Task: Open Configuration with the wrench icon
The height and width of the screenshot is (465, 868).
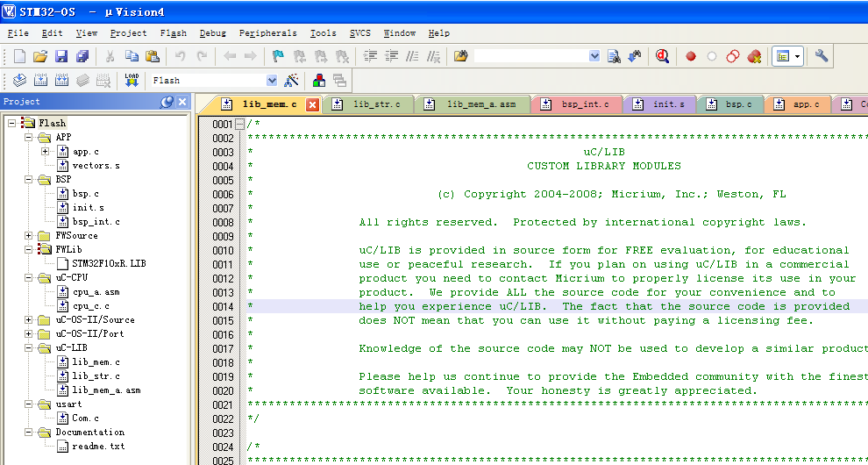Action: [x=822, y=56]
